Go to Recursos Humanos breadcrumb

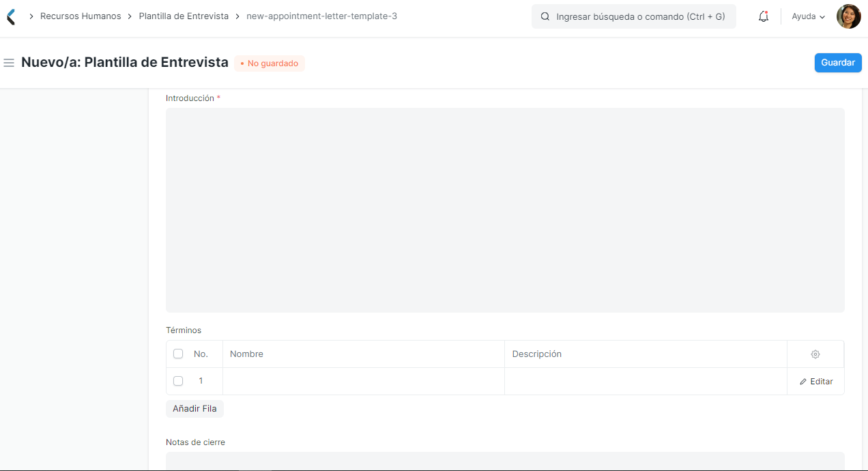click(81, 16)
